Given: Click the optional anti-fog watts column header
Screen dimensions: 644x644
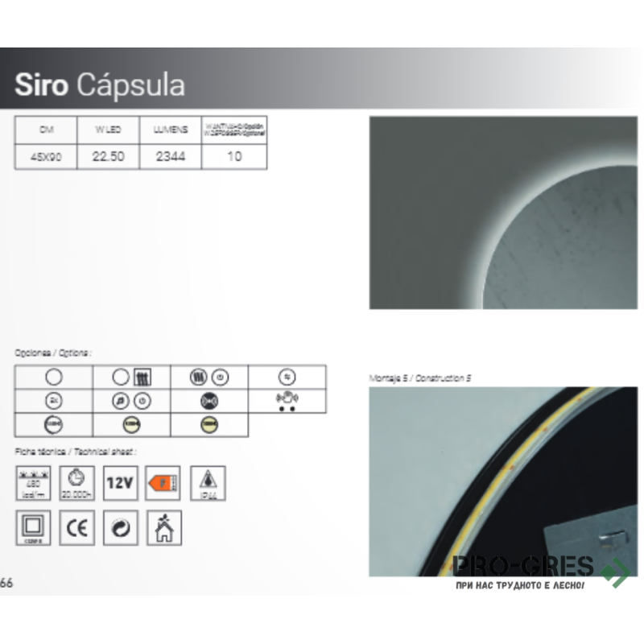Looking at the screenshot, I should point(234,130).
